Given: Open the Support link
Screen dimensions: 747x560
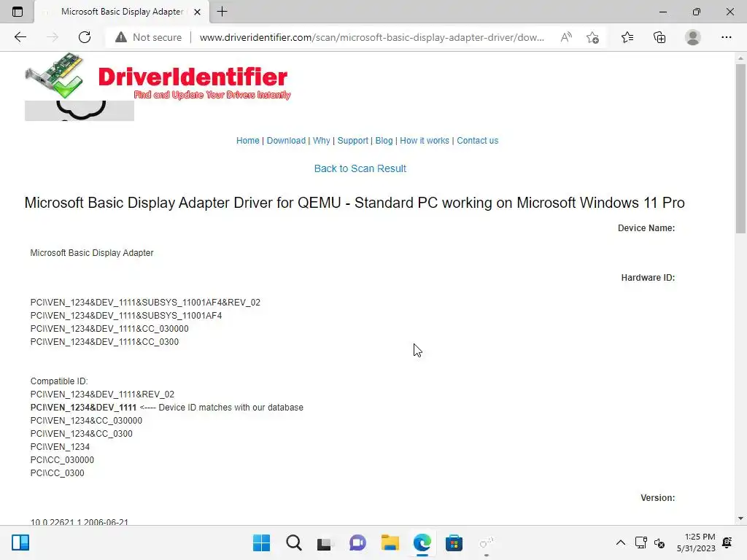Looking at the screenshot, I should click(352, 141).
